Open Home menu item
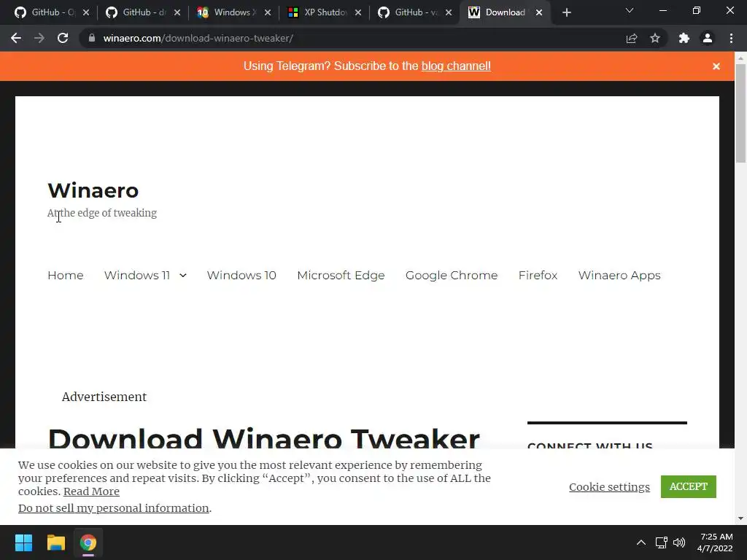Image resolution: width=747 pixels, height=560 pixels. click(x=65, y=275)
